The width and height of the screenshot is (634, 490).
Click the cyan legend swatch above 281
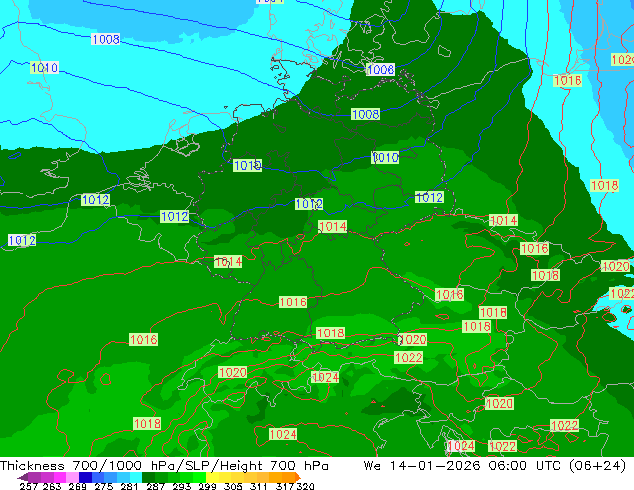(136, 477)
